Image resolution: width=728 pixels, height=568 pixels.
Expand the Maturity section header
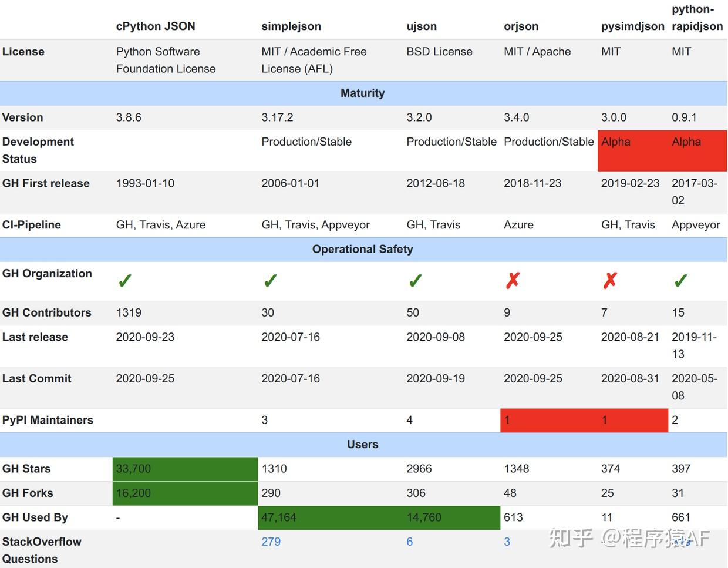362,93
